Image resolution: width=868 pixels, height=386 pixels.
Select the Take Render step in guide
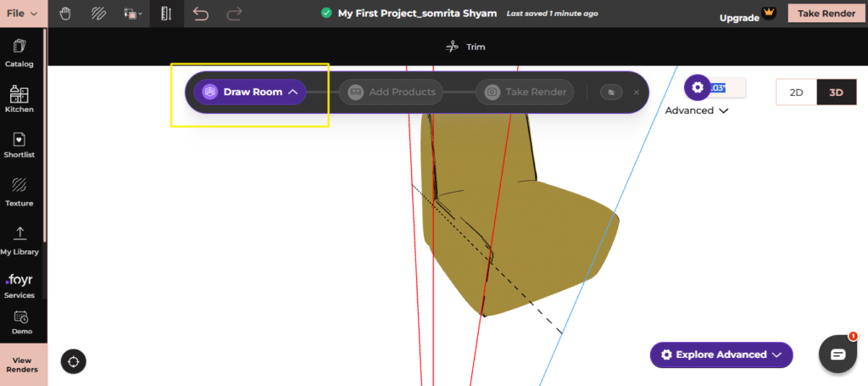tap(524, 92)
